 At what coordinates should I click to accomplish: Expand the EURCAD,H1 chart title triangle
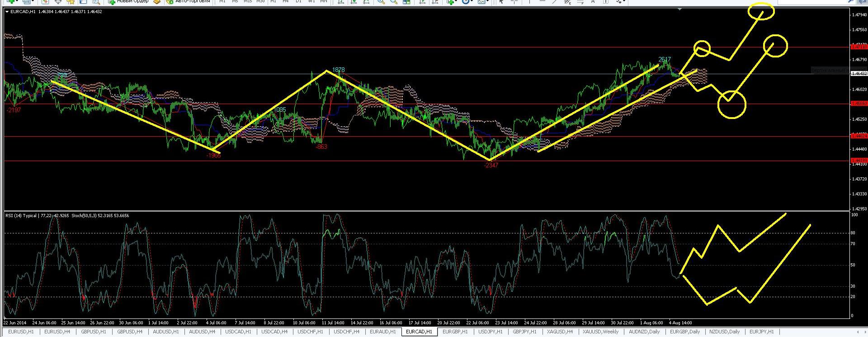click(7, 12)
